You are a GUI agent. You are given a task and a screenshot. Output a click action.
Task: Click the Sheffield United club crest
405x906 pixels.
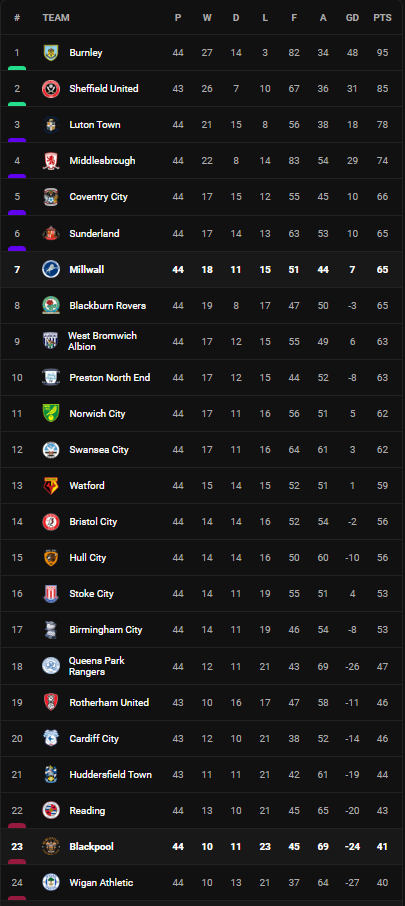click(51, 88)
